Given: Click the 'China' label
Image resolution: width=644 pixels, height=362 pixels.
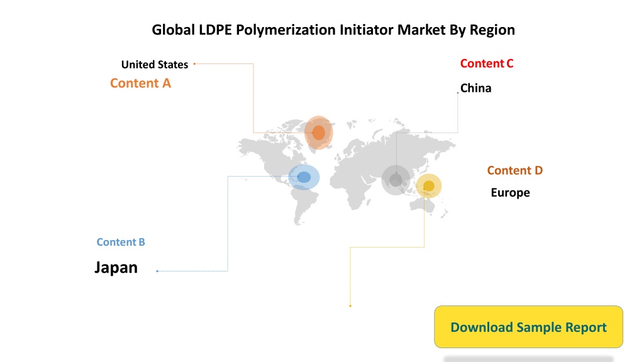Looking at the screenshot, I should point(475,88).
